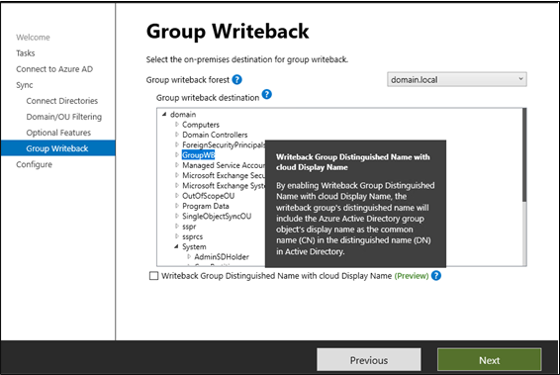
Task: Select the Group Writeback step
Action: 58,148
